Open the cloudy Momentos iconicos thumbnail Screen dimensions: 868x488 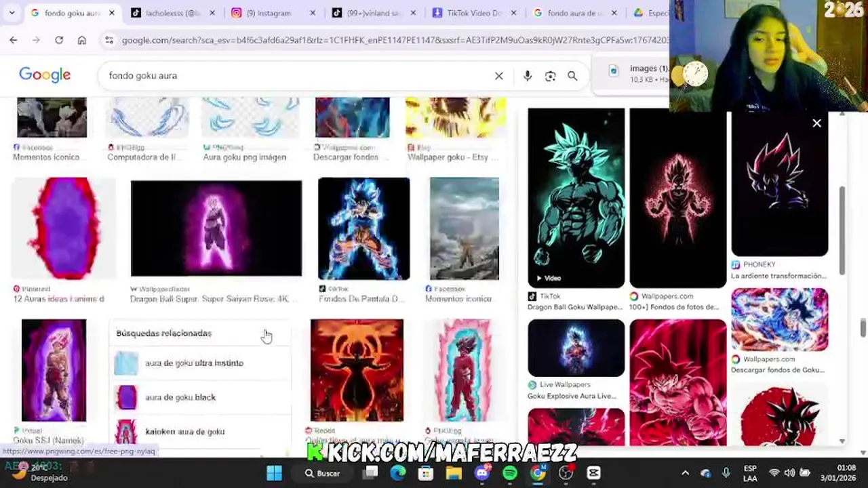point(465,228)
